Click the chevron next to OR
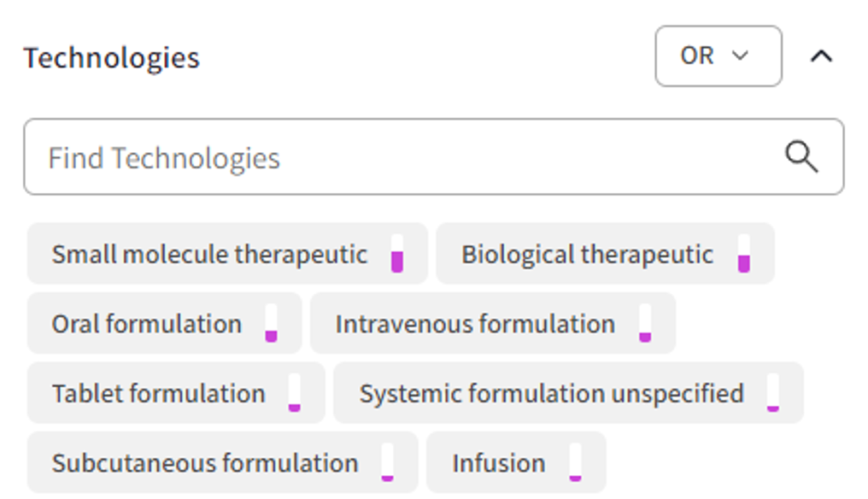Image resolution: width=868 pixels, height=499 pixels. click(x=740, y=56)
